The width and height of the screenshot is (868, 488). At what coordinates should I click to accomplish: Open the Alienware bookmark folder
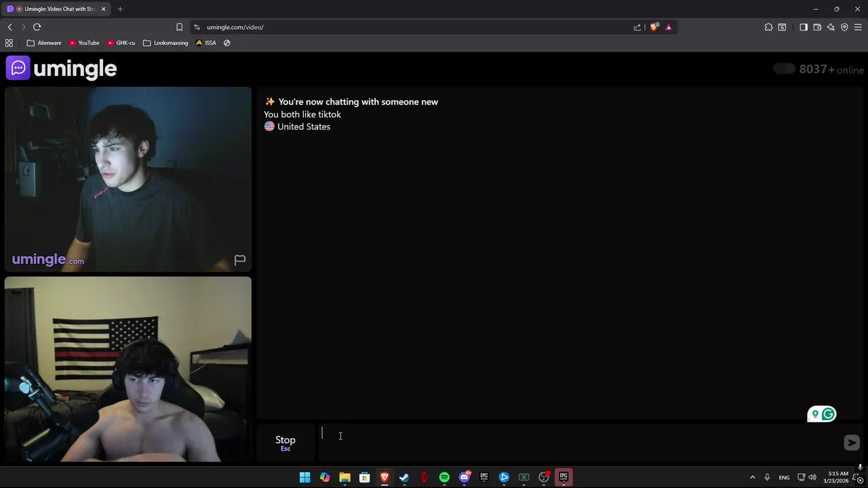pos(44,43)
